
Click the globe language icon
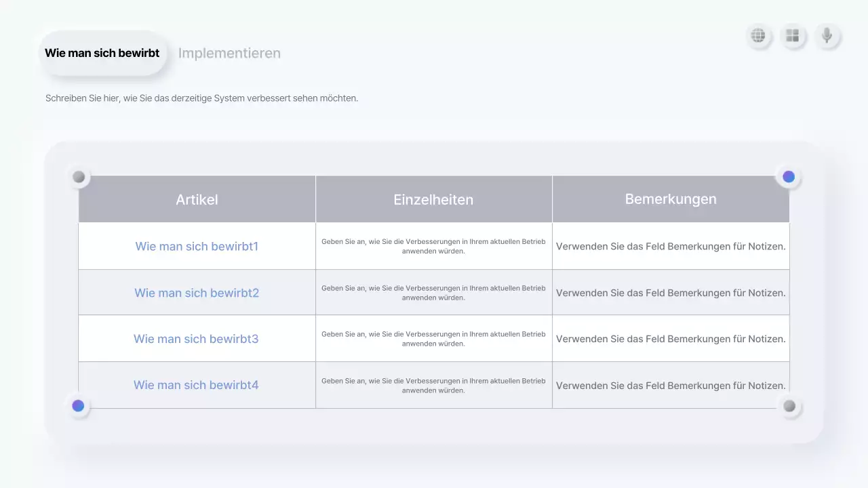click(x=758, y=36)
